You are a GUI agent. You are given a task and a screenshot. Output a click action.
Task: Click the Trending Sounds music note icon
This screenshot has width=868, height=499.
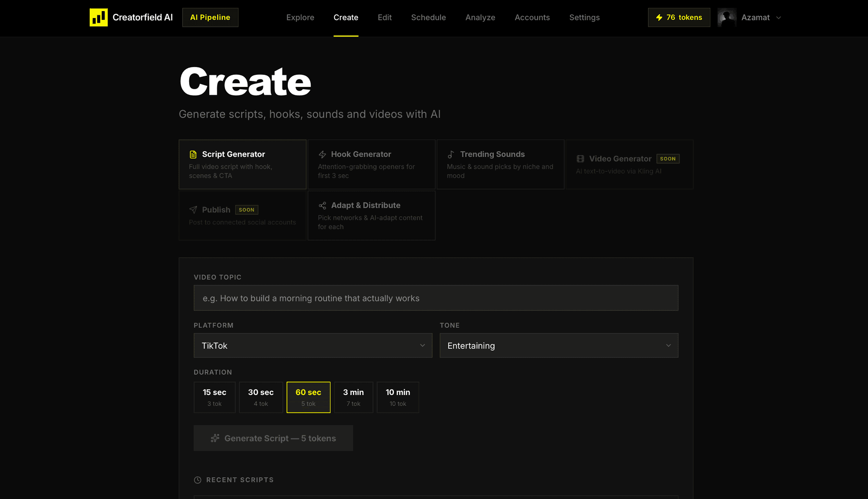click(451, 154)
